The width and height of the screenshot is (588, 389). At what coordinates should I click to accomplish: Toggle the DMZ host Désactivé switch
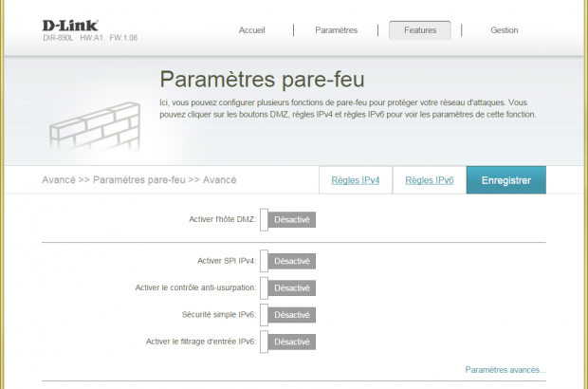click(x=288, y=220)
